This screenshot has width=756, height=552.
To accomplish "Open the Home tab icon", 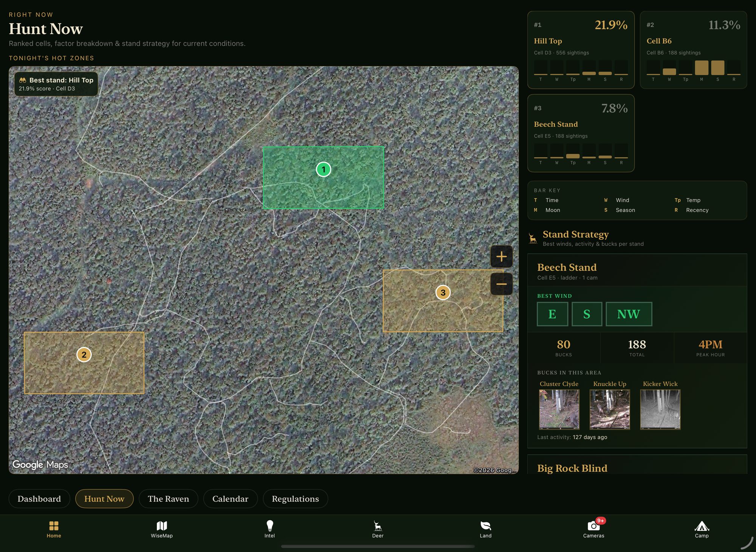I will [54, 526].
